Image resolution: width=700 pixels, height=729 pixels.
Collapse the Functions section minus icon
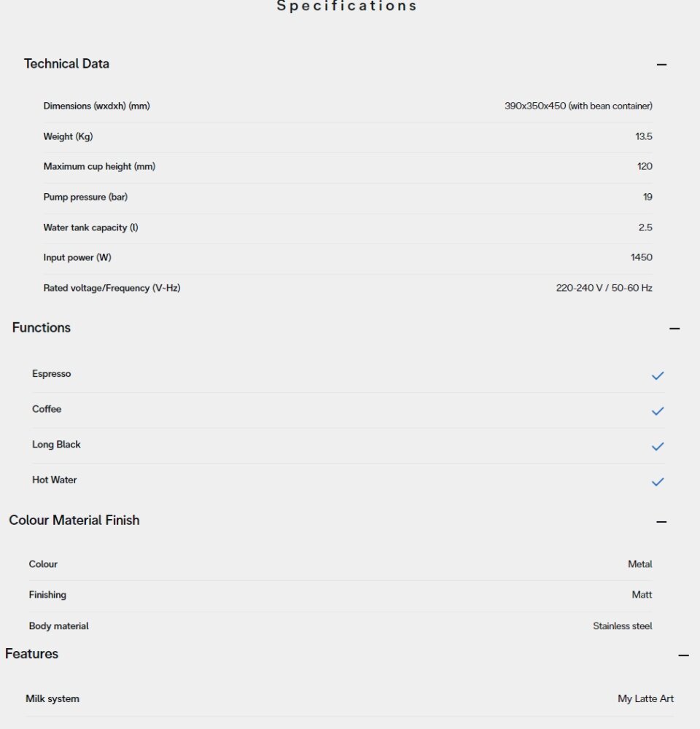pyautogui.click(x=674, y=329)
